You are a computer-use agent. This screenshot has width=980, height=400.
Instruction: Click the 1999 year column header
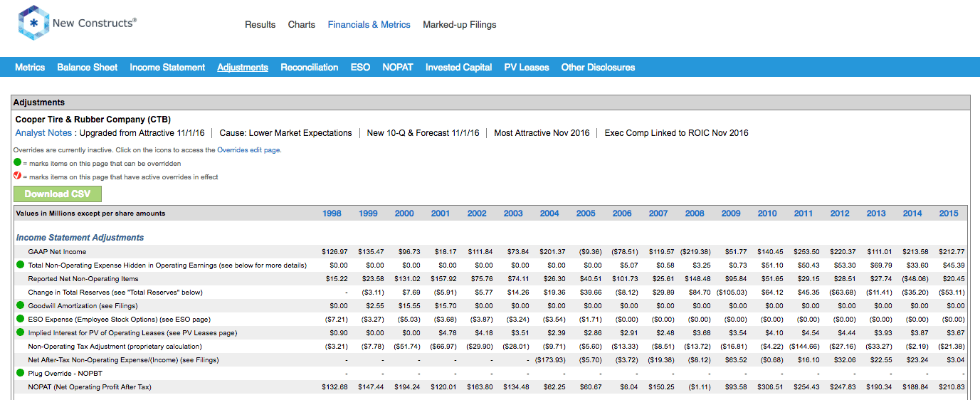coord(368,214)
